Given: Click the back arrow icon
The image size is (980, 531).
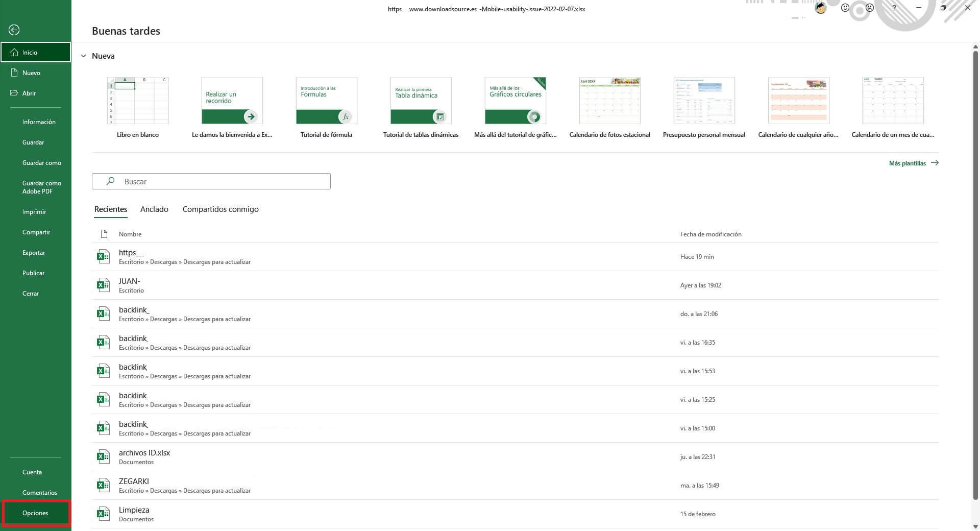Looking at the screenshot, I should tap(14, 30).
